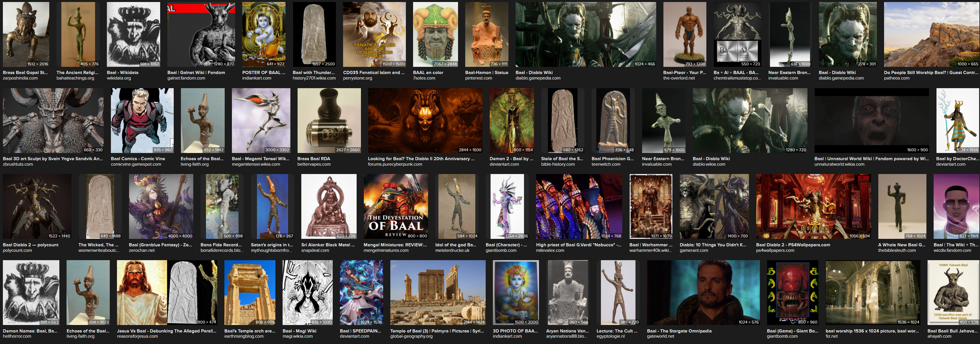Click the 'Baal | SPEEDPAIN...' title link

pyautogui.click(x=361, y=331)
